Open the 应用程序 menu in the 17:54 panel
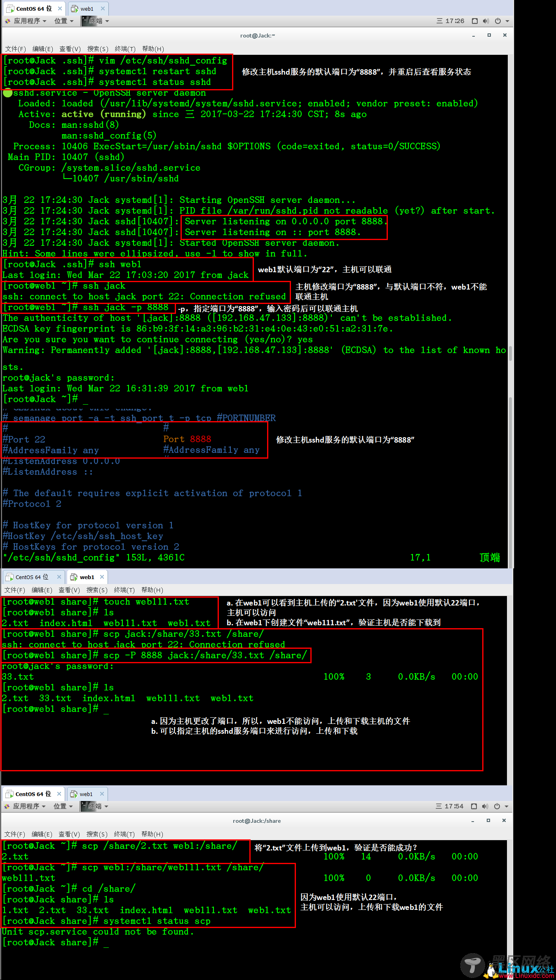Image resolution: width=556 pixels, height=980 pixels. tap(29, 806)
